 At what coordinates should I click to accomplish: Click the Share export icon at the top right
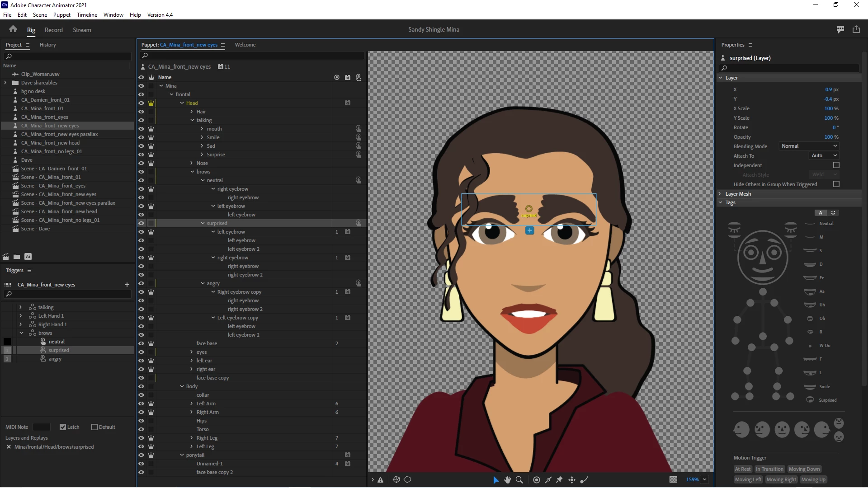[856, 29]
